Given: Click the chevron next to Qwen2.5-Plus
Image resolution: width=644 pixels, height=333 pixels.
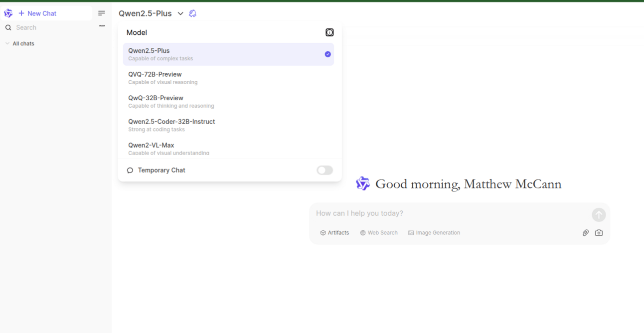Looking at the screenshot, I should 180,13.
